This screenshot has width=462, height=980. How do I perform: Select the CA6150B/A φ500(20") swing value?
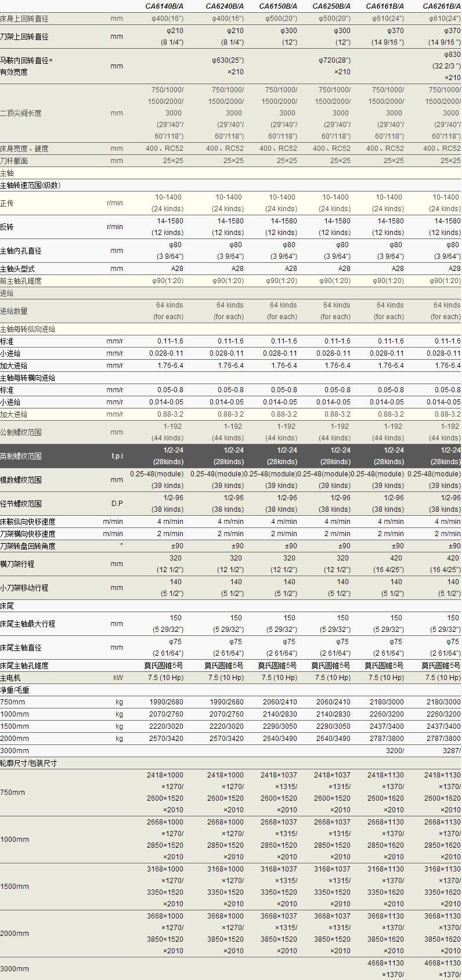(x=281, y=19)
